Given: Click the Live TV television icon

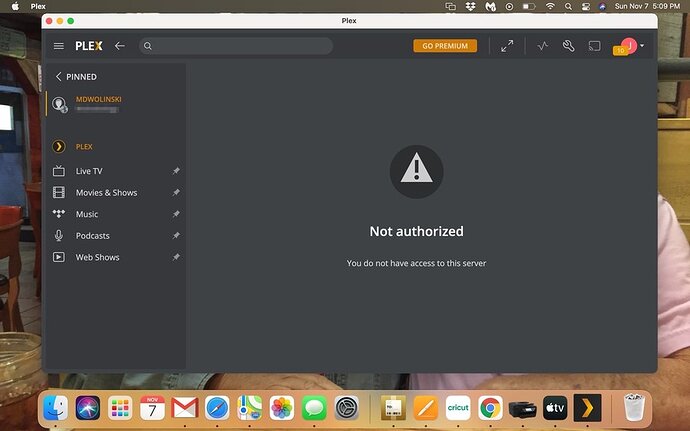Looking at the screenshot, I should pos(59,171).
